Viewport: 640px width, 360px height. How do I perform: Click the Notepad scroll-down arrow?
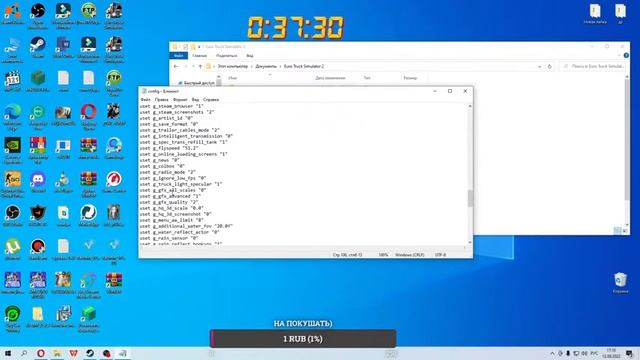(470, 242)
